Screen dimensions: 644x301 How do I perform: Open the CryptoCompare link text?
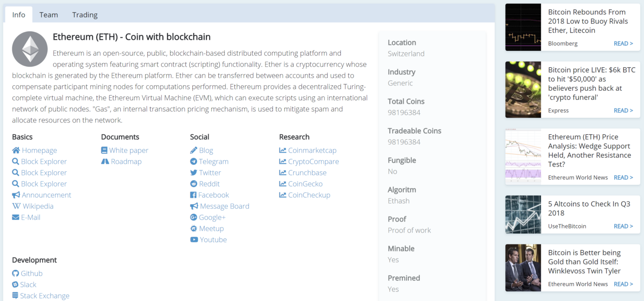(314, 162)
